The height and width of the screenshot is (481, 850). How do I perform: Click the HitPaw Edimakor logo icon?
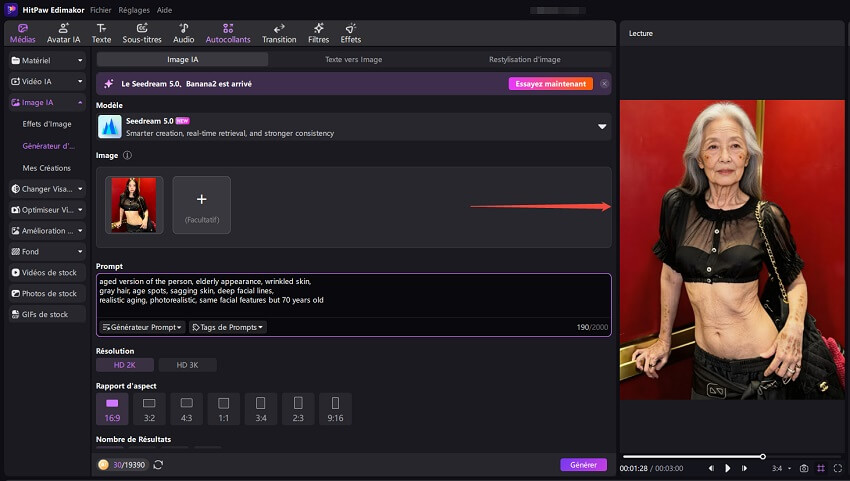(x=11, y=10)
